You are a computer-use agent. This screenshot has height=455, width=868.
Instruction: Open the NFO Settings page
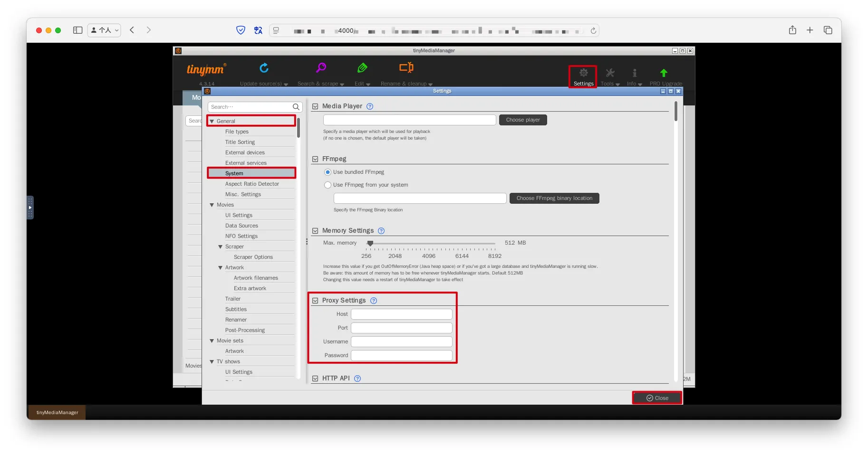[x=241, y=236]
